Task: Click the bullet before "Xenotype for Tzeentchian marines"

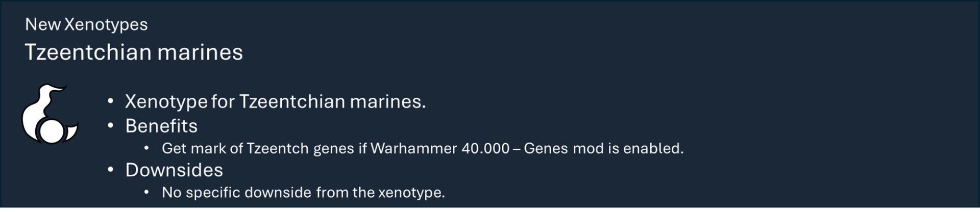Action: click(x=110, y=101)
